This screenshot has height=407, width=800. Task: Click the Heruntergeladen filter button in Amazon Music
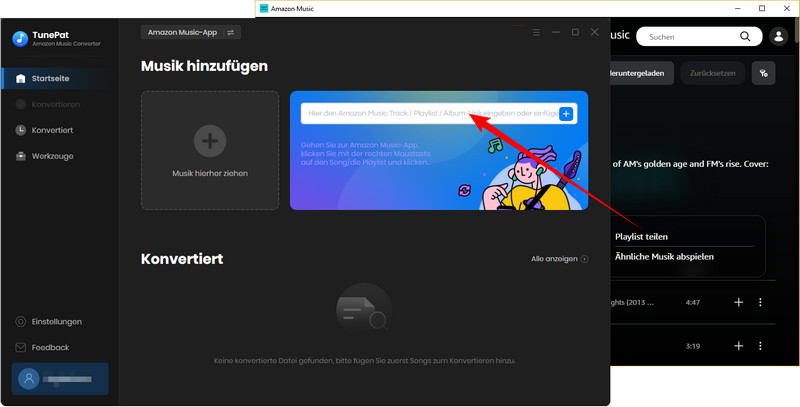tap(642, 73)
